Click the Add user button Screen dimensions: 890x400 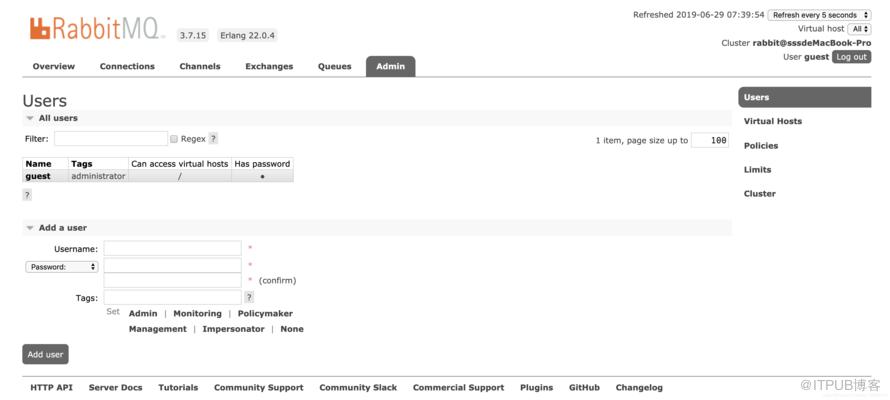click(x=45, y=354)
